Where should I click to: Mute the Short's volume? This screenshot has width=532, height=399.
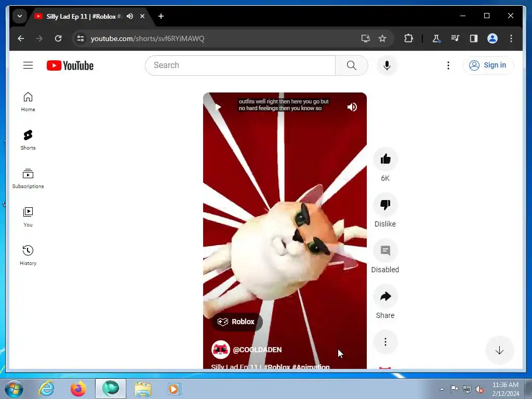pyautogui.click(x=352, y=107)
